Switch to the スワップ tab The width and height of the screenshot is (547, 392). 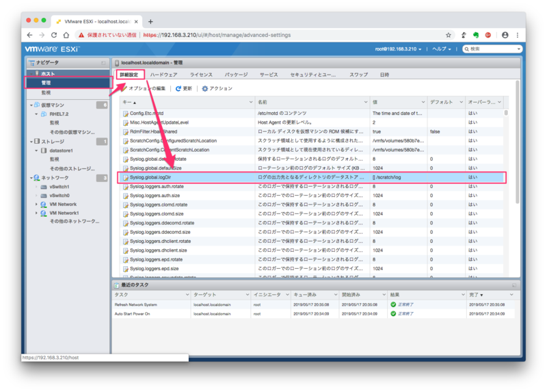358,75
